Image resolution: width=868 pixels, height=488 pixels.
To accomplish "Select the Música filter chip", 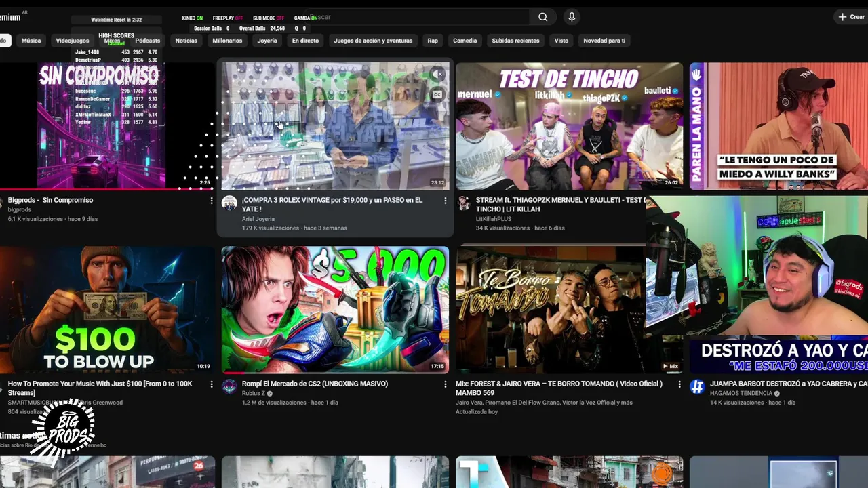I will pos(31,41).
